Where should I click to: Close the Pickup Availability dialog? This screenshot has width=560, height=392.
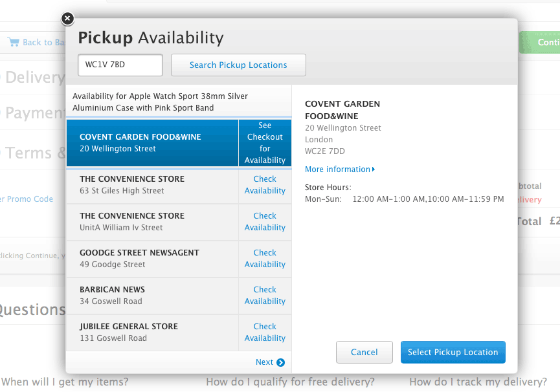67,19
